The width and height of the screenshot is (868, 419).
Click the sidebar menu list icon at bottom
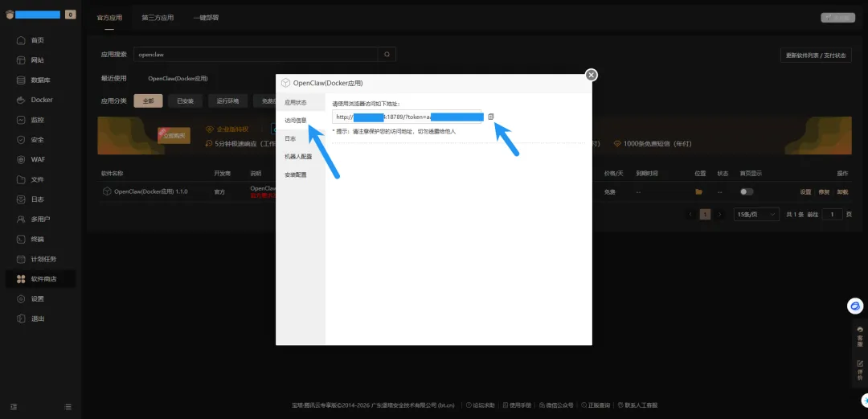pos(68,407)
